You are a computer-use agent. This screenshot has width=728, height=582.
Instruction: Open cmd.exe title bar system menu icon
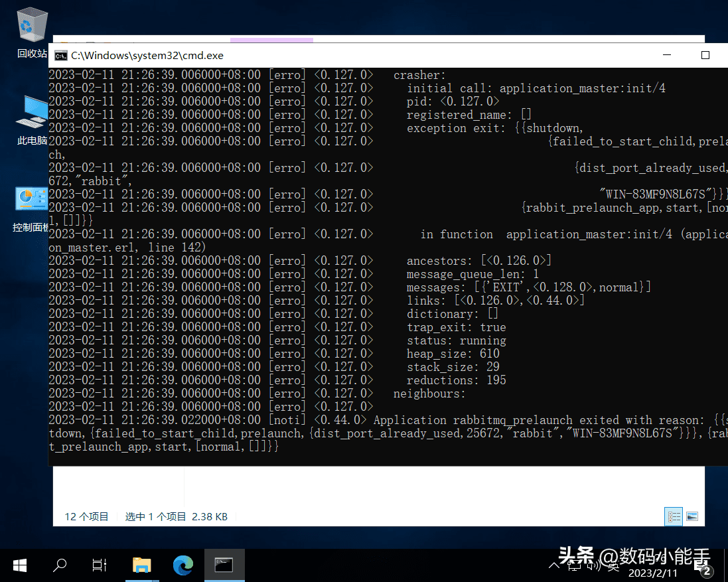click(60, 55)
